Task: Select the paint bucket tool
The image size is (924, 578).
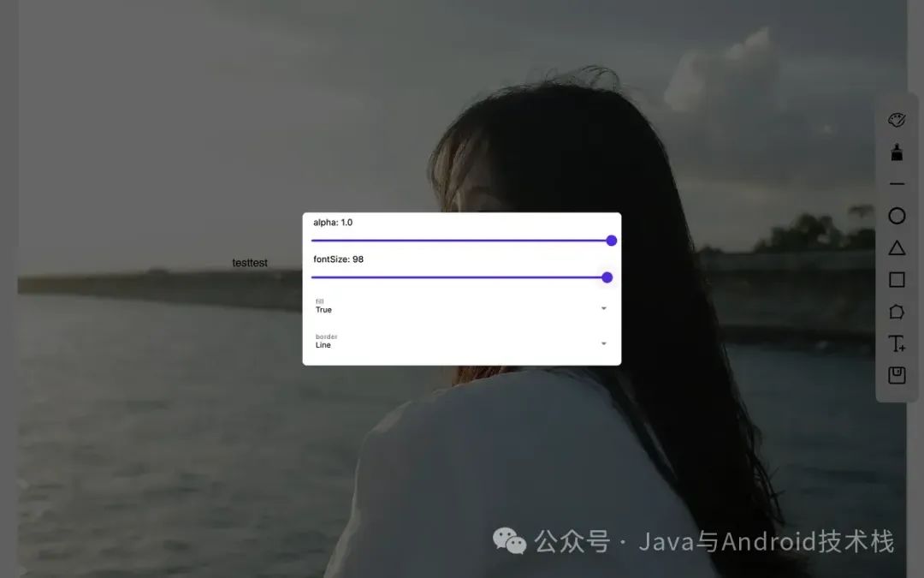Action: pos(897,152)
